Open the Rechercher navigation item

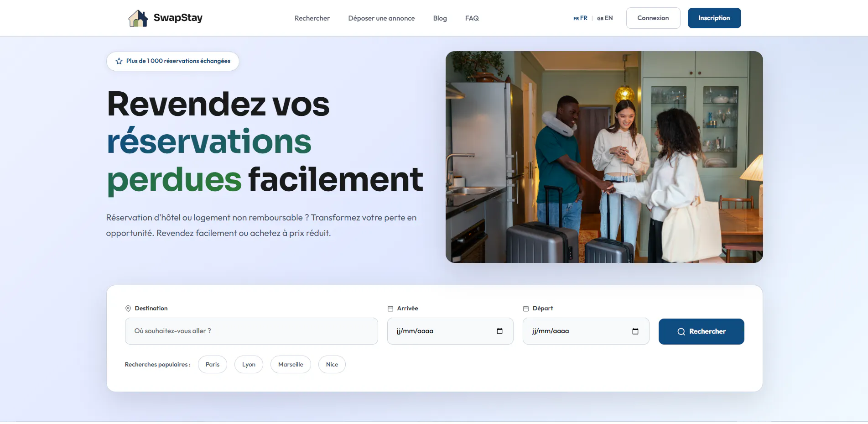pyautogui.click(x=312, y=18)
